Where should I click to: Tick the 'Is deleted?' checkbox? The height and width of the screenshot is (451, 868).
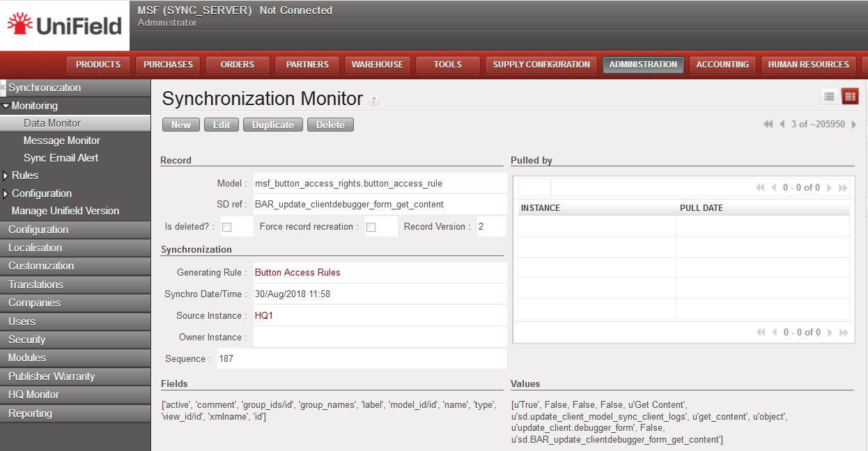(226, 227)
